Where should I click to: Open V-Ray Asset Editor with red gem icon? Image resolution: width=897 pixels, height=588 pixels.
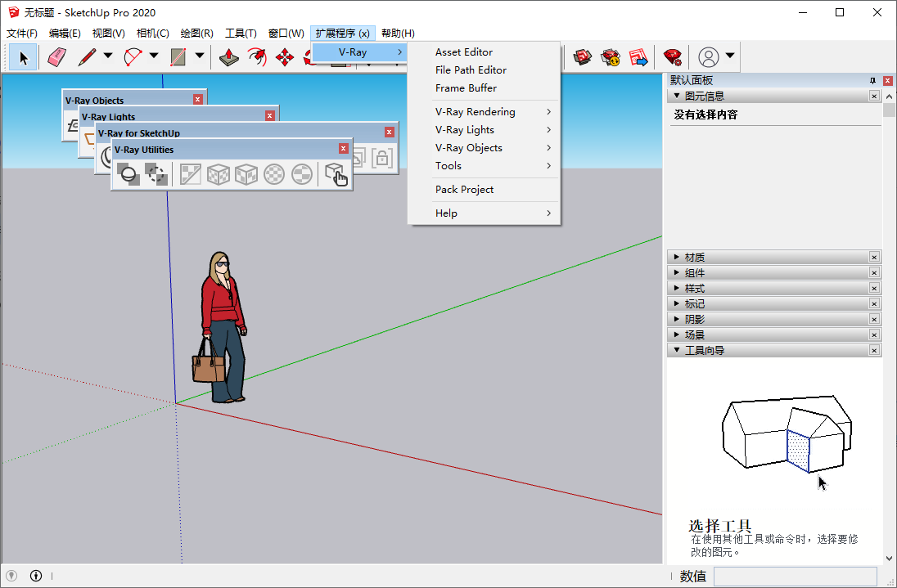click(x=673, y=57)
